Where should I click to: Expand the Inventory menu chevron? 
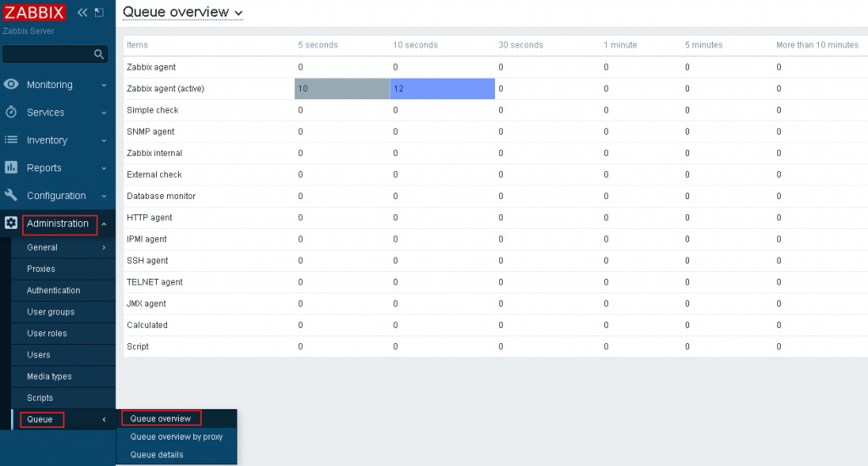coord(103,141)
